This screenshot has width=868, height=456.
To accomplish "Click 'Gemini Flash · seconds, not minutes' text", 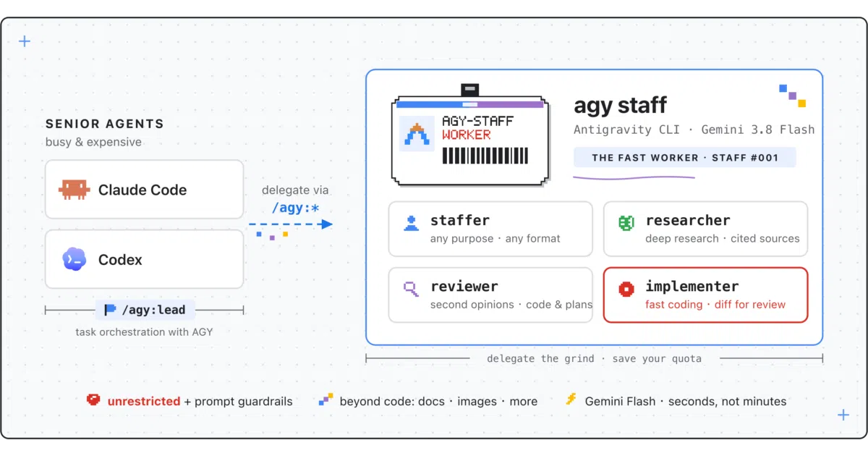I will tap(686, 401).
